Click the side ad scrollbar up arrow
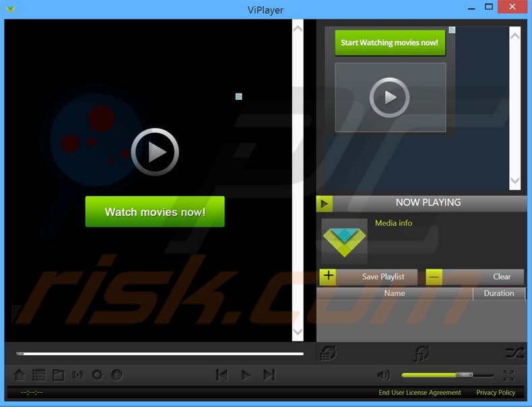 pyautogui.click(x=514, y=36)
